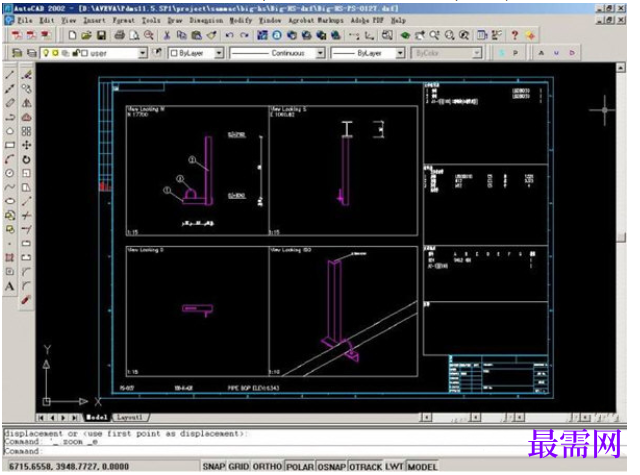Select the Rectangle draw tool
The image size is (640, 475).
click(x=10, y=145)
